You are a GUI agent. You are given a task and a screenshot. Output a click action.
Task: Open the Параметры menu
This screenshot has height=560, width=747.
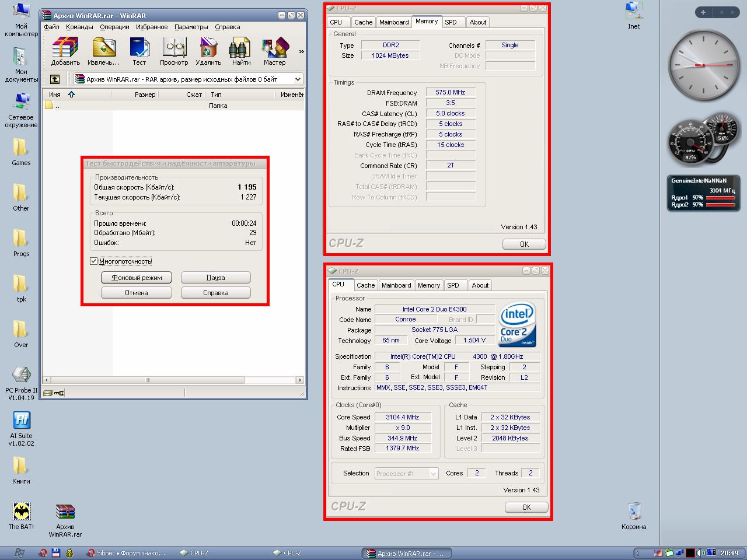tap(191, 27)
